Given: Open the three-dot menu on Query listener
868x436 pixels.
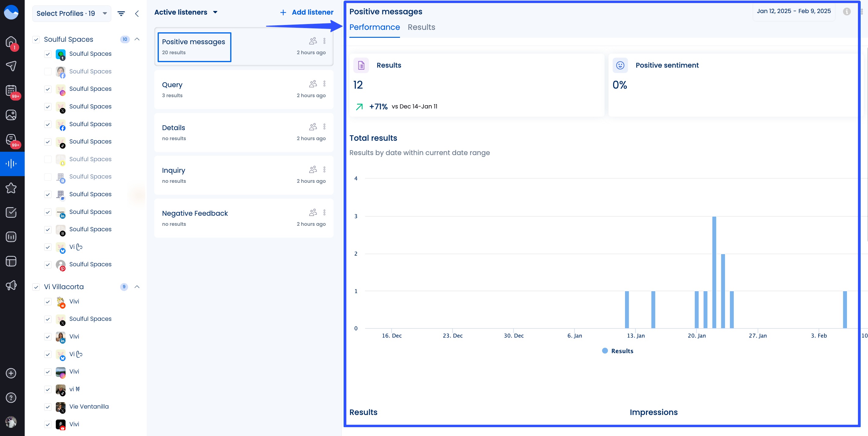Looking at the screenshot, I should [x=324, y=83].
